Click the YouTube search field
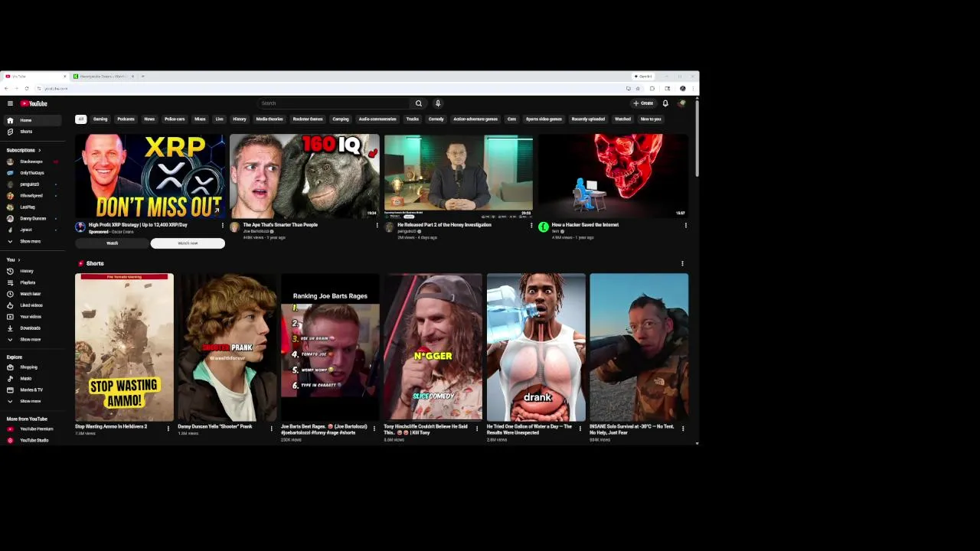This screenshot has width=980, height=551. [x=335, y=103]
